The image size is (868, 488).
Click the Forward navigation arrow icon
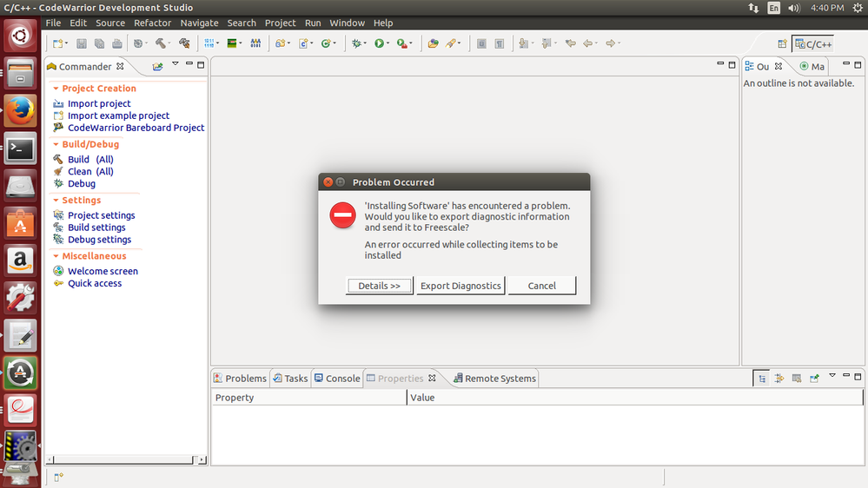pos(611,43)
